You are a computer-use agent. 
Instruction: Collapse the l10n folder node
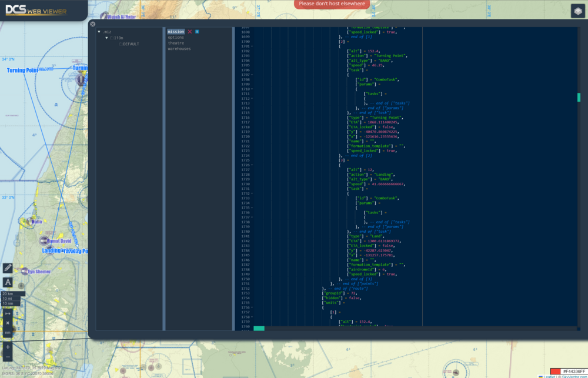pos(107,38)
